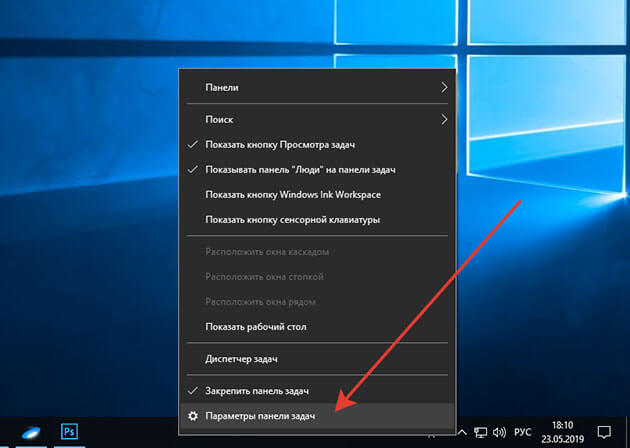The width and height of the screenshot is (630, 448).
Task: Enable Показать кнопку Windows Ink Workspace
Action: (317, 194)
